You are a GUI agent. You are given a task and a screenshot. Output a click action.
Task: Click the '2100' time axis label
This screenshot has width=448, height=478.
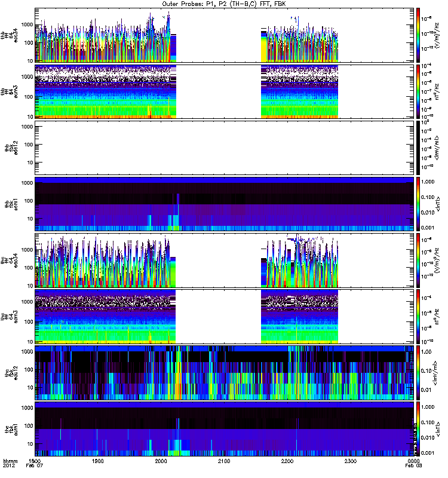pos(224,461)
